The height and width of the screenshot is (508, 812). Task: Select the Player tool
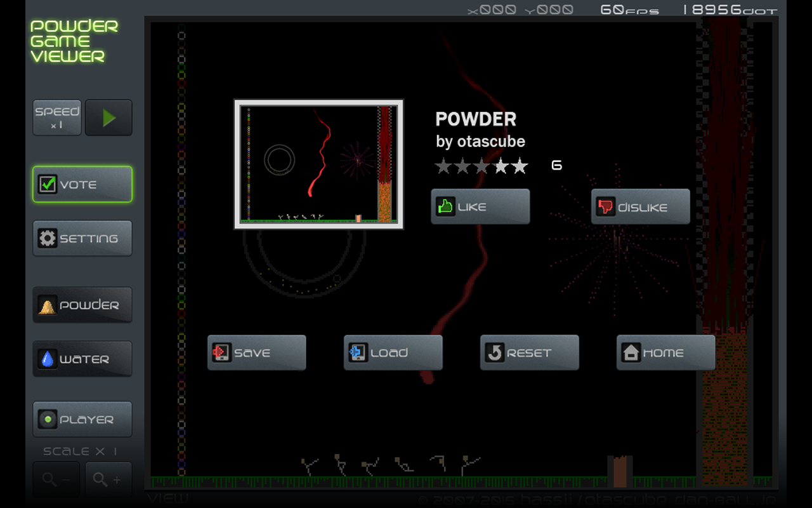82,419
